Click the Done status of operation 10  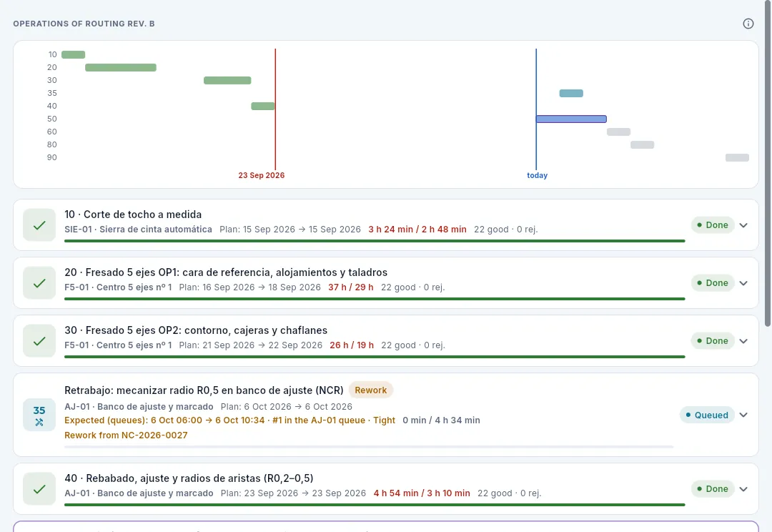[x=713, y=225]
